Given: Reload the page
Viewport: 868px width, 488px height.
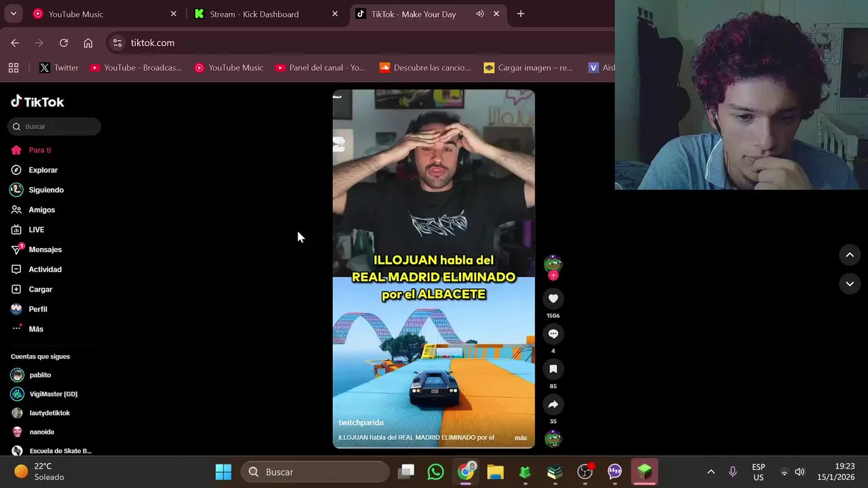Looking at the screenshot, I should pyautogui.click(x=64, y=43).
